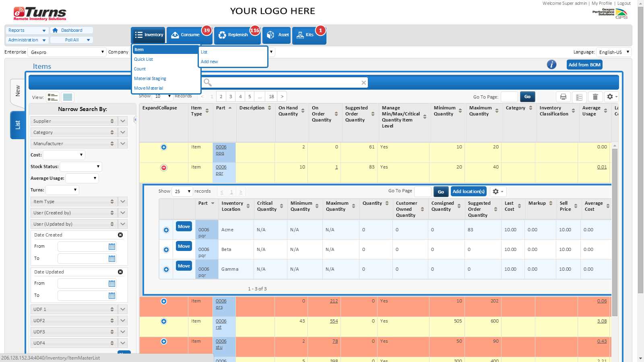This screenshot has width=644, height=362.
Task: Clear the Date Updated filter
Action: [x=120, y=272]
